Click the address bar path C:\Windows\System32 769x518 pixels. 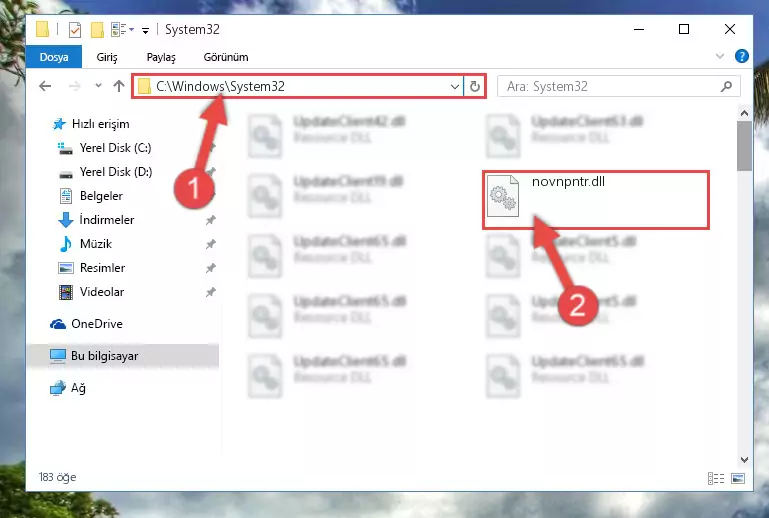pos(220,86)
